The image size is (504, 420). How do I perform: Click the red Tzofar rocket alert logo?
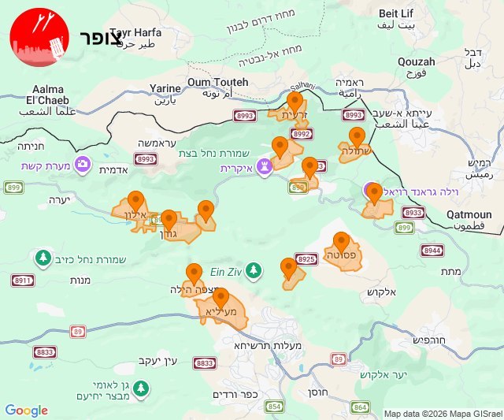tap(39, 37)
